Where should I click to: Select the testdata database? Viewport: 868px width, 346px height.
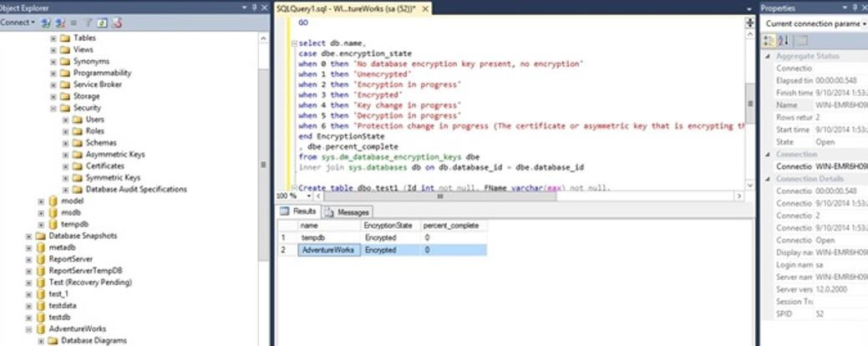tap(63, 306)
